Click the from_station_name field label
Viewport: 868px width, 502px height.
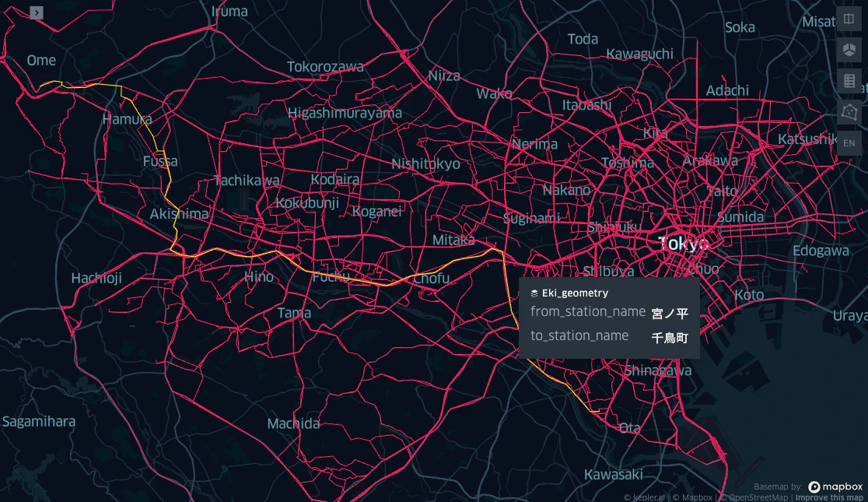coord(588,311)
